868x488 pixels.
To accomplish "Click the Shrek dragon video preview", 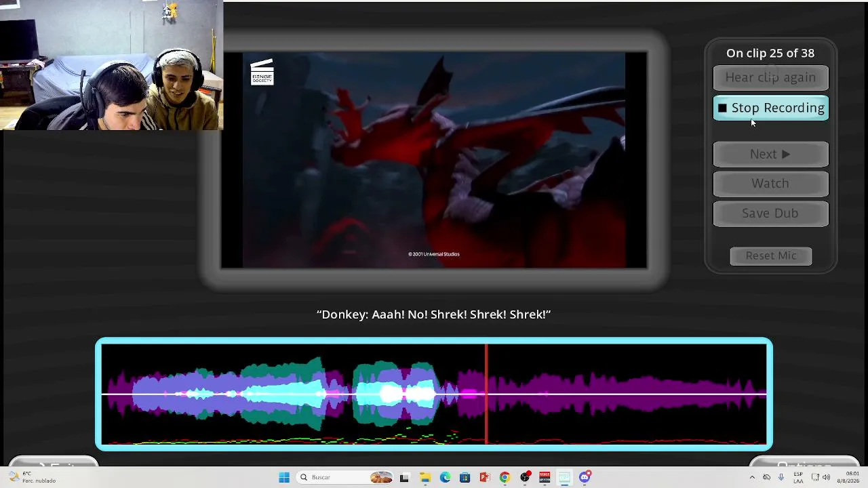I will click(x=434, y=160).
